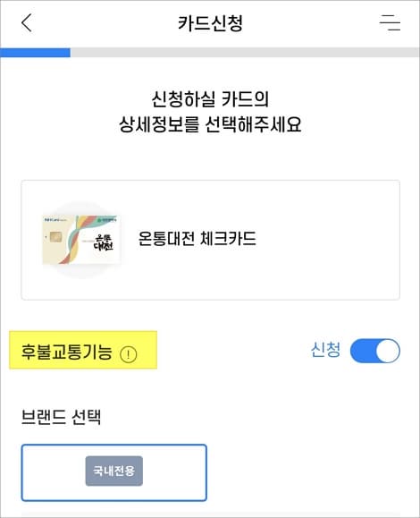Go back using the left arrow icon

[27, 22]
